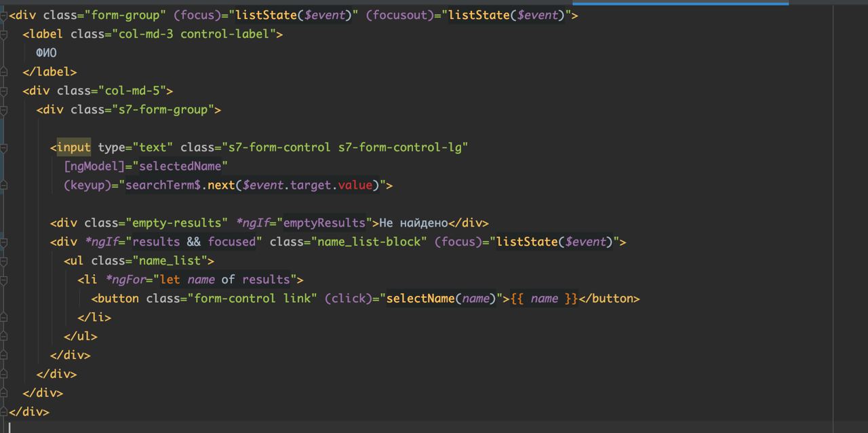
Task: Click the "let name of results" expression
Action: pyautogui.click(x=225, y=280)
